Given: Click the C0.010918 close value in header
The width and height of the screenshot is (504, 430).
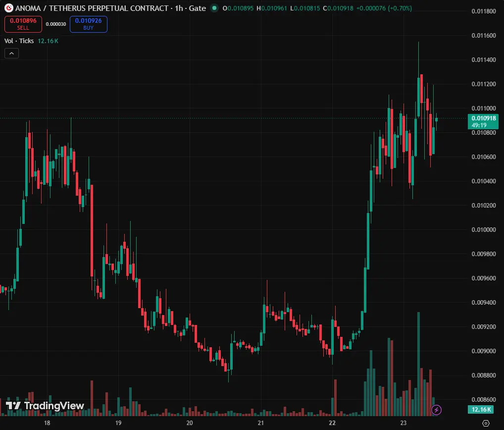Looking at the screenshot, I should click(x=338, y=8).
